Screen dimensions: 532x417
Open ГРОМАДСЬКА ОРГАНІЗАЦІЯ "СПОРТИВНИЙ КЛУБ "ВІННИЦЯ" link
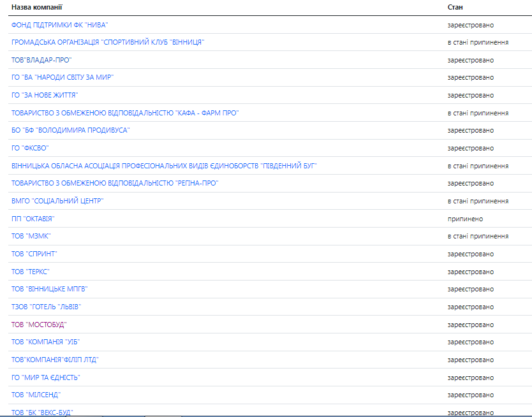click(108, 42)
